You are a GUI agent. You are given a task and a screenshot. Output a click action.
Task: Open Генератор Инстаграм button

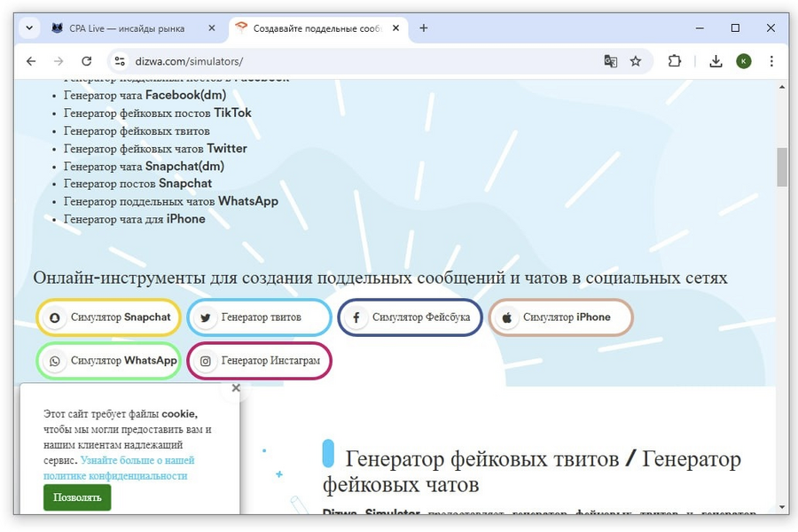tap(259, 361)
